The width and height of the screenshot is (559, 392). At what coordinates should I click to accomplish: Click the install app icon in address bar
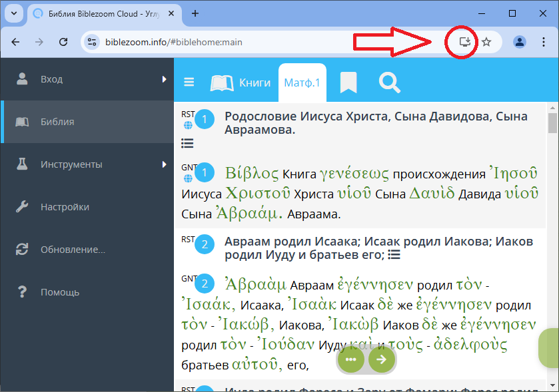point(464,42)
